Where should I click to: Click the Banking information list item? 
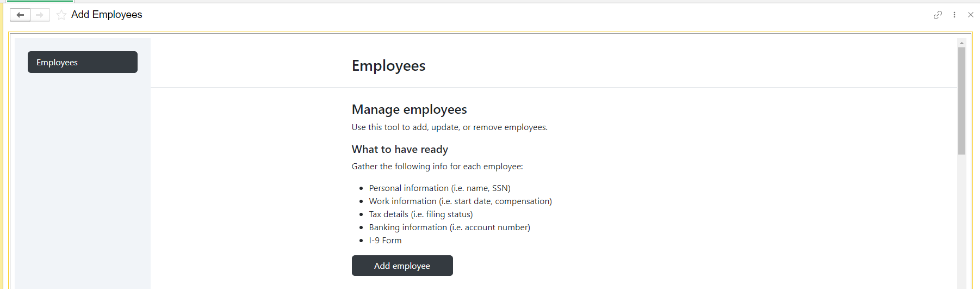point(450,227)
